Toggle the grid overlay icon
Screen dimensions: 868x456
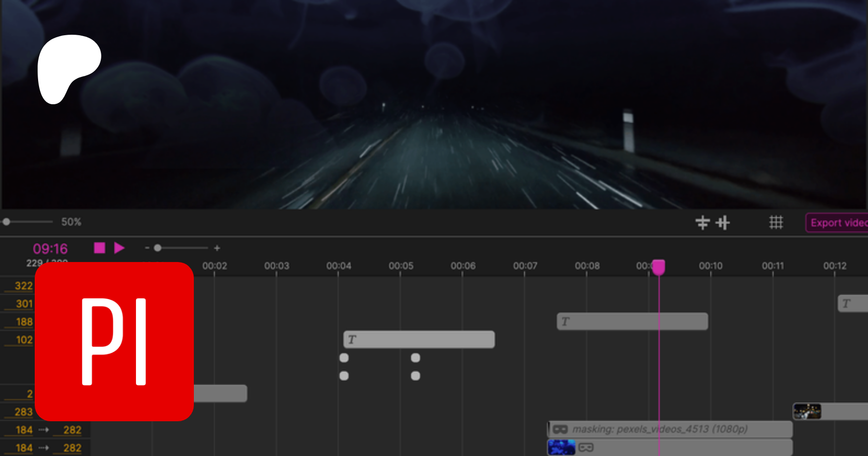click(x=776, y=222)
